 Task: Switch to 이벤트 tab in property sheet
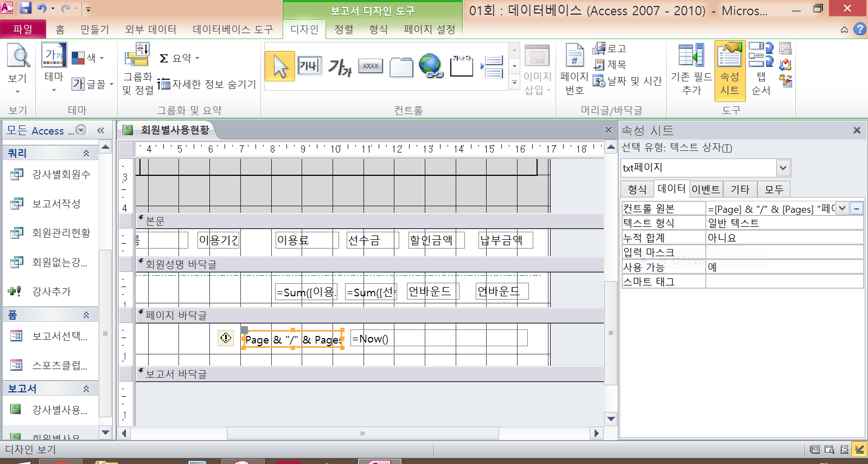705,189
